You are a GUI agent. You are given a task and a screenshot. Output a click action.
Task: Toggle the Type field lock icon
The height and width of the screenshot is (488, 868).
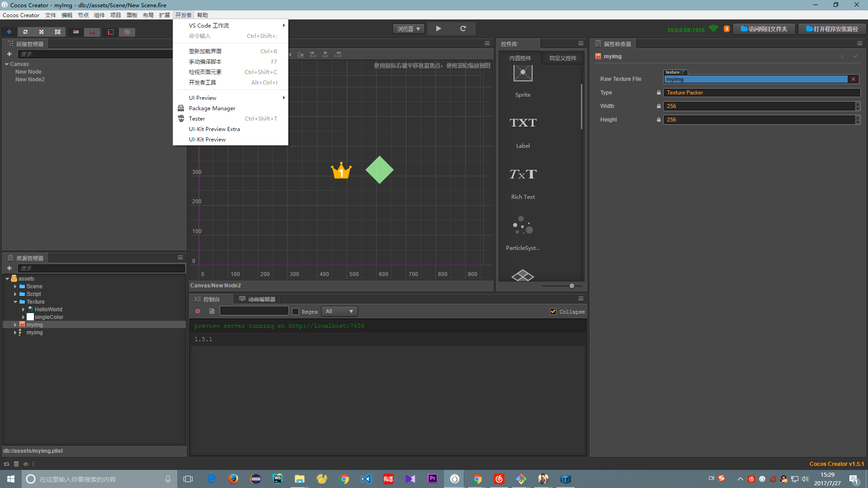point(659,93)
